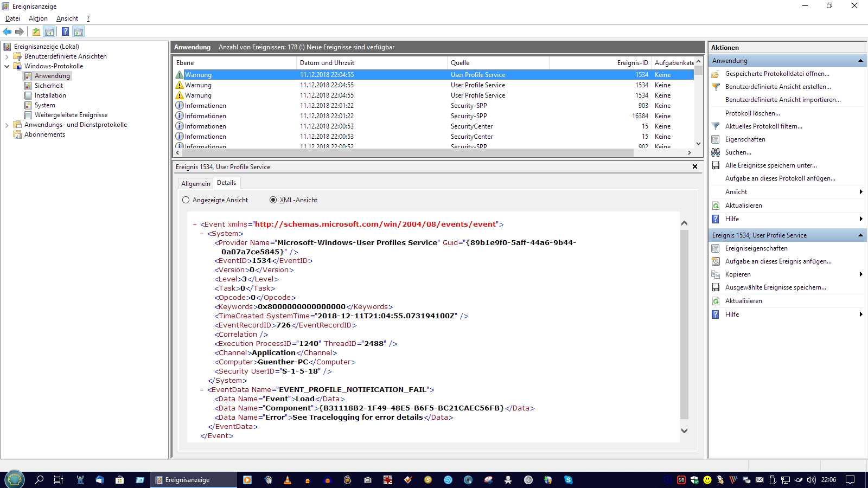Click the taskbar clock showing 22:06
The height and width of the screenshot is (488, 868).
(828, 480)
